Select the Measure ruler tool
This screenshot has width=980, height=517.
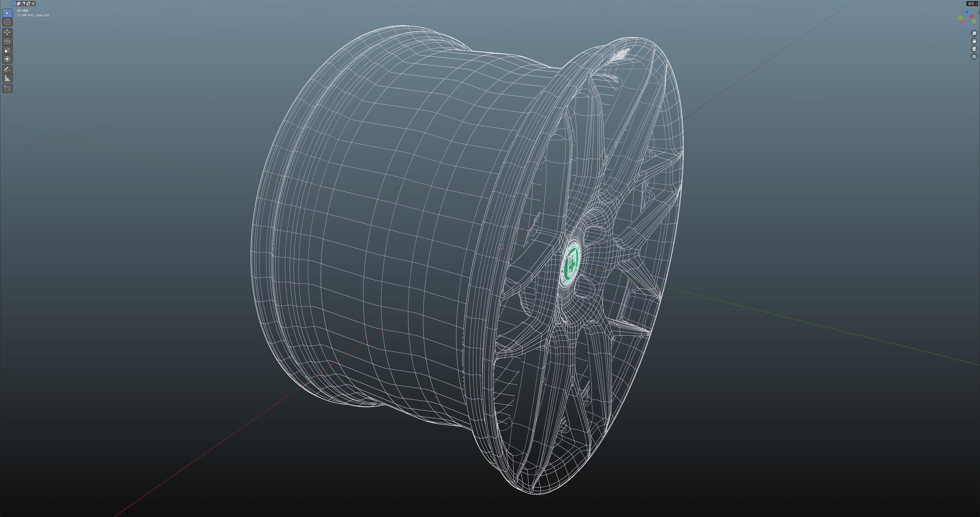[x=7, y=78]
